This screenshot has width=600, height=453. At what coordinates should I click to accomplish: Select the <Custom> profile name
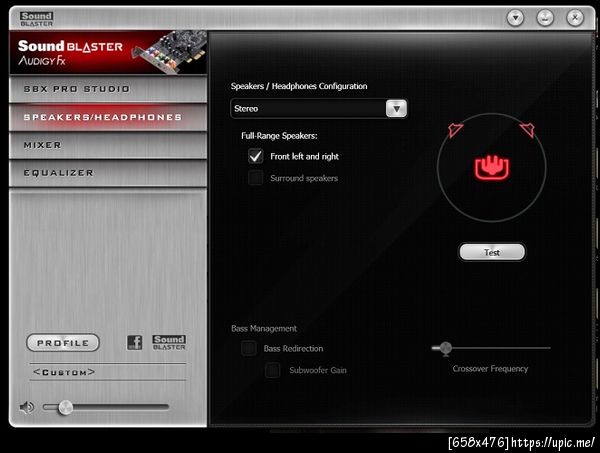pyautogui.click(x=64, y=372)
